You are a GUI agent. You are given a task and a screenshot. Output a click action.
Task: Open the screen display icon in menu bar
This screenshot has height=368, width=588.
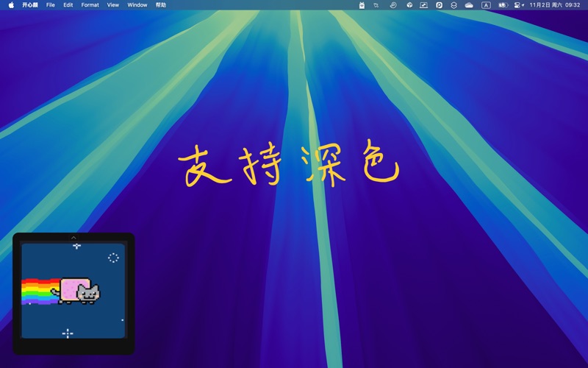(x=423, y=5)
